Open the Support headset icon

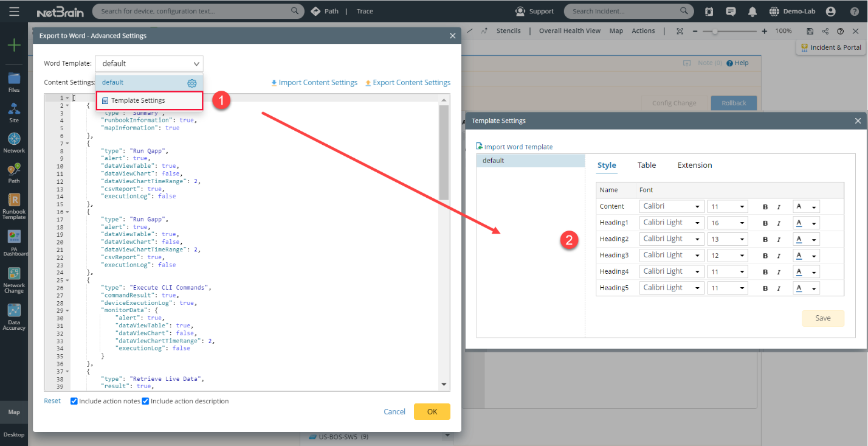pyautogui.click(x=520, y=11)
